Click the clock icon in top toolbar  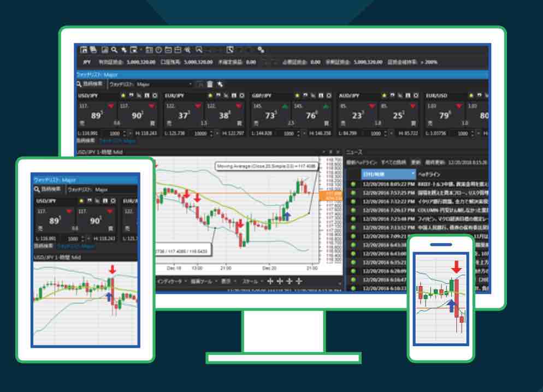click(x=158, y=50)
